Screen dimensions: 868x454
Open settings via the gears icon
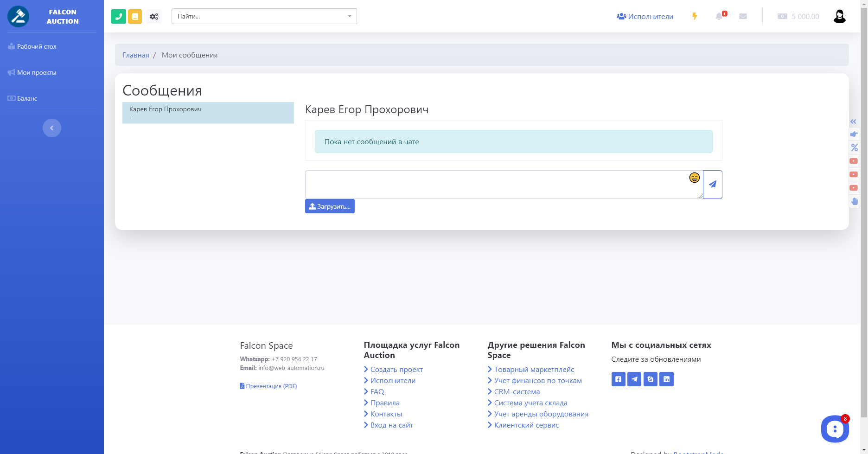click(154, 17)
